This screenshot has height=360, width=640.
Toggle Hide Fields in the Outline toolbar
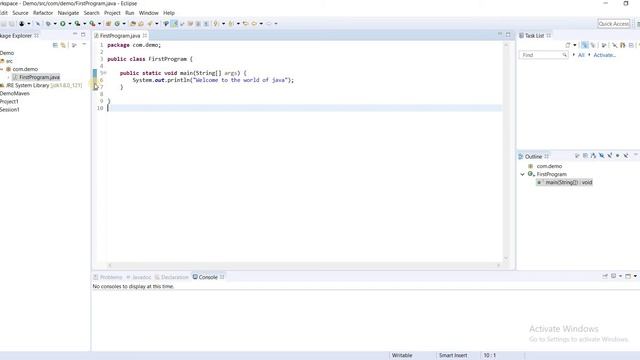[x=602, y=156]
